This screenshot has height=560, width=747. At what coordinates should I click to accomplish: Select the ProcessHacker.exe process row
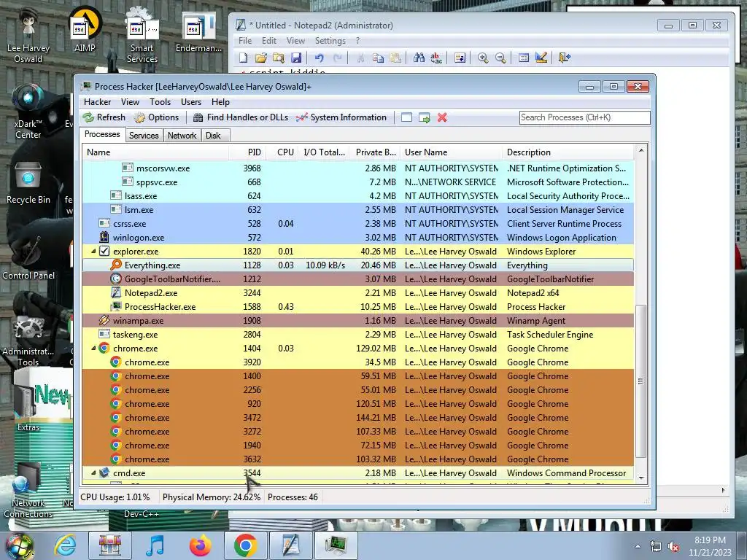(x=357, y=307)
